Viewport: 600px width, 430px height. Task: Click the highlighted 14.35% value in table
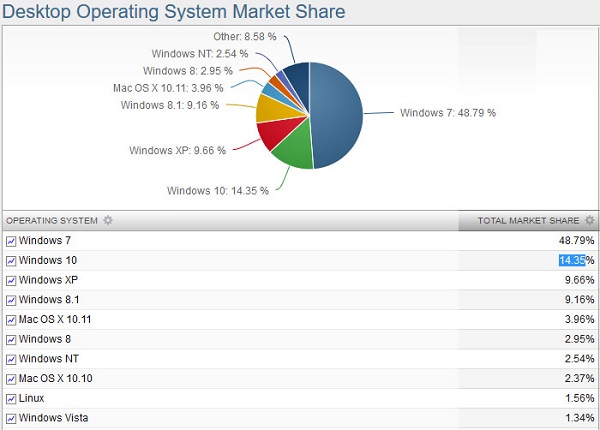568,261
